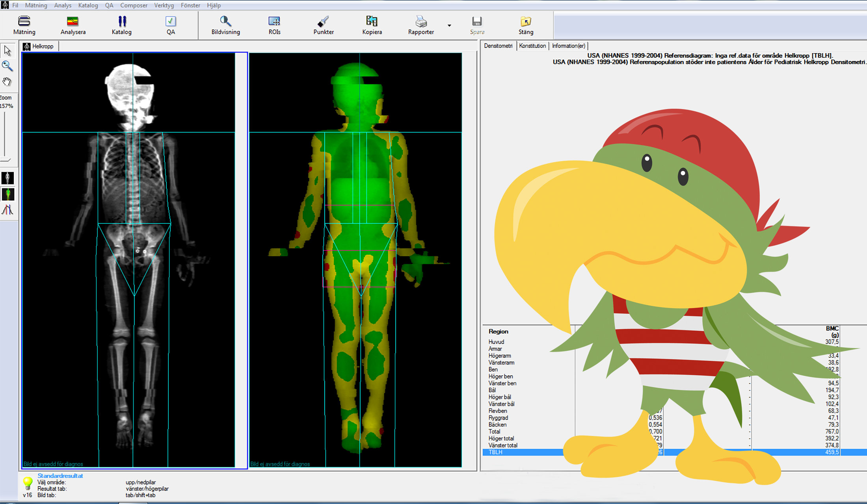This screenshot has height=504, width=867.
Task: Click the Mätning toolbar icon
Action: click(24, 21)
